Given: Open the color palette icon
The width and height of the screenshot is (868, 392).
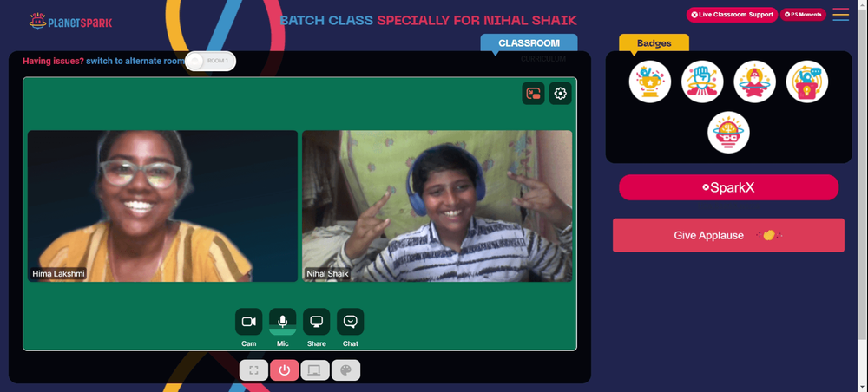Looking at the screenshot, I should coord(346,370).
